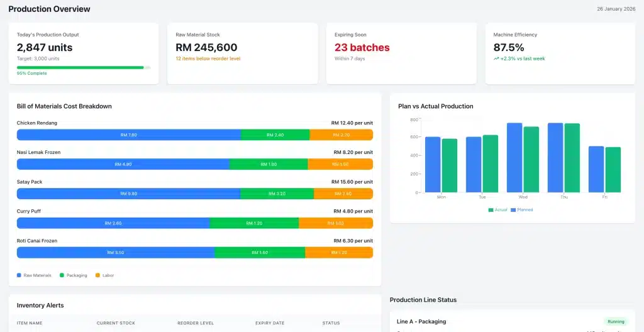Click the '23 batches' expiring value
Image resolution: width=644 pixels, height=332 pixels.
click(362, 48)
